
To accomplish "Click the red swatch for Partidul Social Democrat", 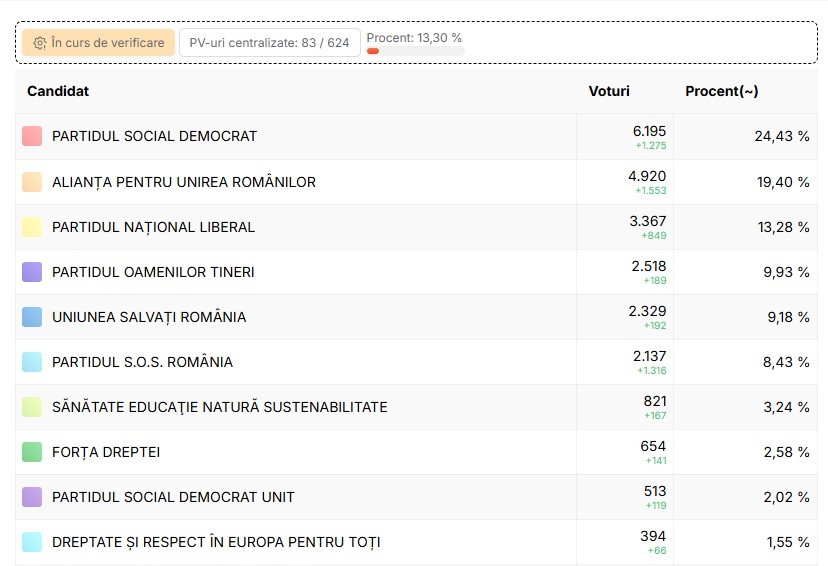I will [32, 136].
